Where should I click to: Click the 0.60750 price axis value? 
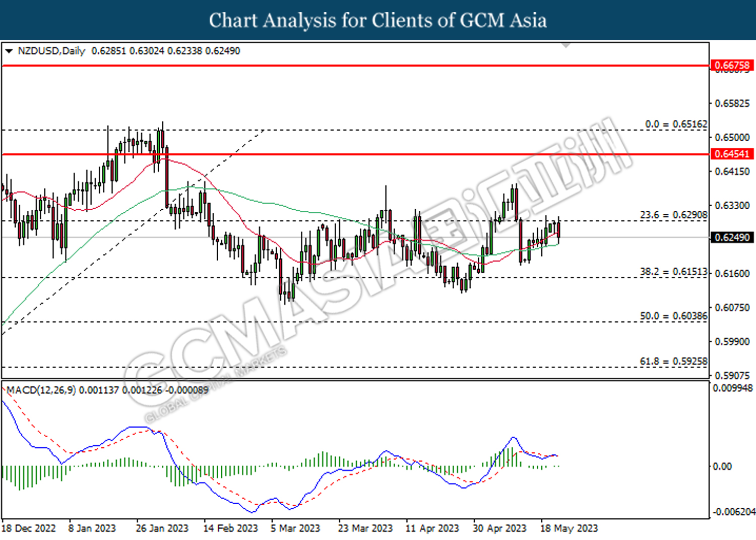point(732,308)
